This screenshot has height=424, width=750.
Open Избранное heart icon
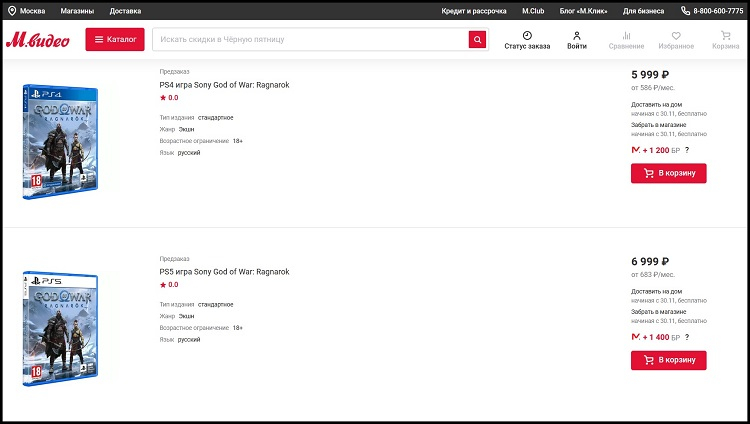point(676,35)
